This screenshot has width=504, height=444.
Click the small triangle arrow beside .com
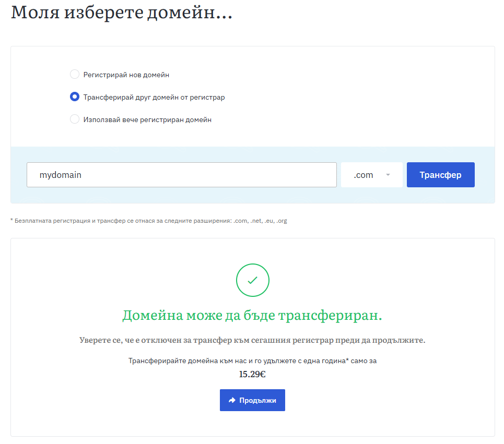(x=388, y=175)
